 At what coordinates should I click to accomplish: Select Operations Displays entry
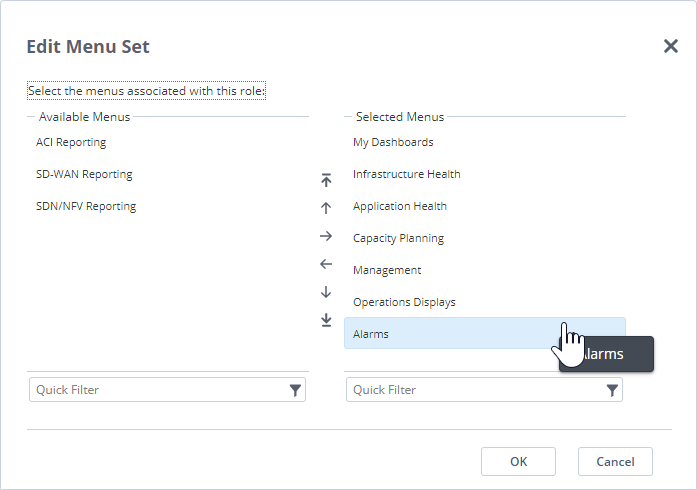(x=404, y=302)
